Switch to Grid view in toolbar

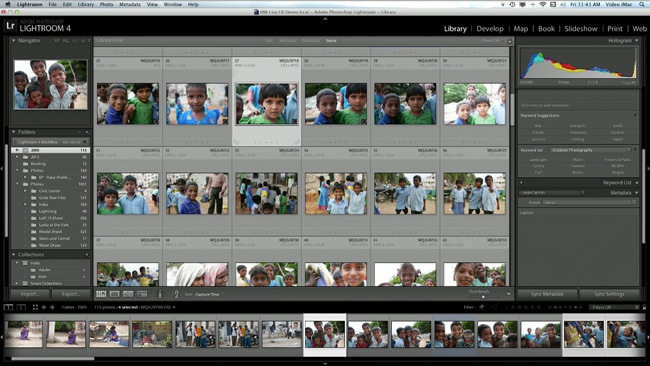click(101, 294)
